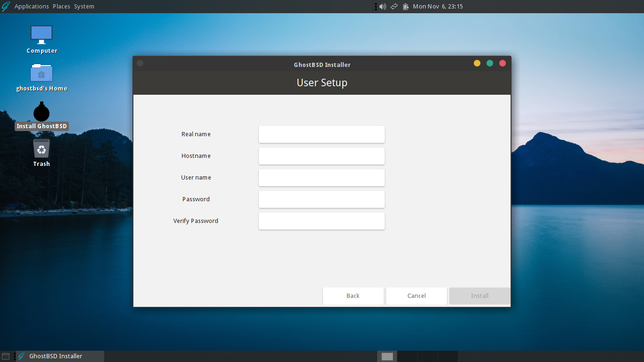
Task: Open the Computer desktop icon
Action: tap(41, 34)
